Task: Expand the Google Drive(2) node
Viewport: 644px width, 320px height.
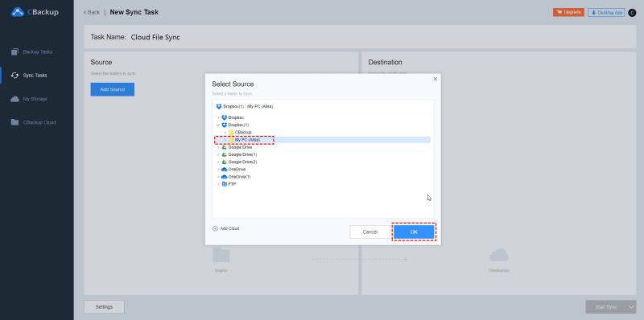Action: pyautogui.click(x=218, y=162)
